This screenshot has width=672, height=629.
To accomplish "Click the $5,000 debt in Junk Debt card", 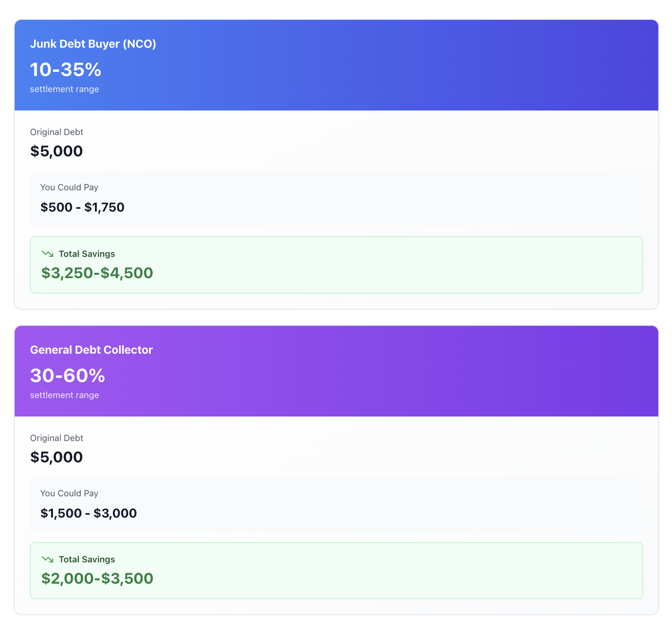I will pos(57,151).
